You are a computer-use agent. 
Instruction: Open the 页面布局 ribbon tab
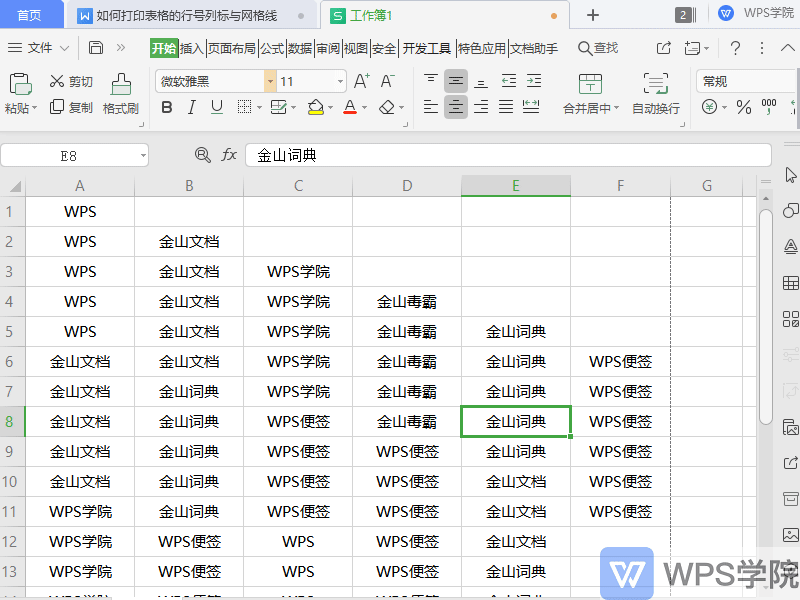pyautogui.click(x=232, y=48)
